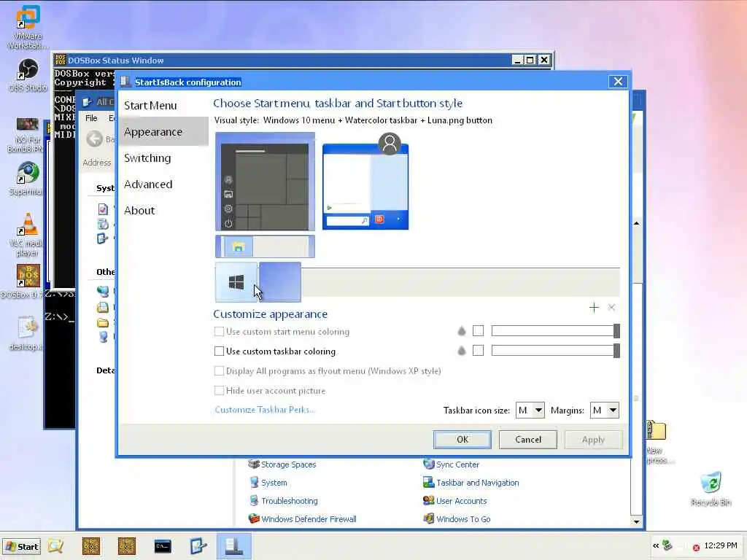Image resolution: width=747 pixels, height=560 pixels.
Task: Open the VLC media player desktop icon
Action: [x=27, y=235]
